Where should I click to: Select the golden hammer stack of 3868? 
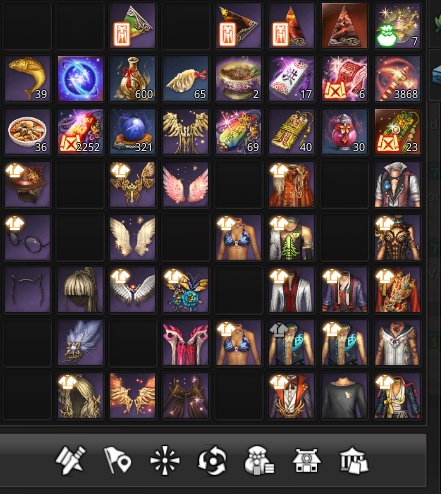coord(398,79)
